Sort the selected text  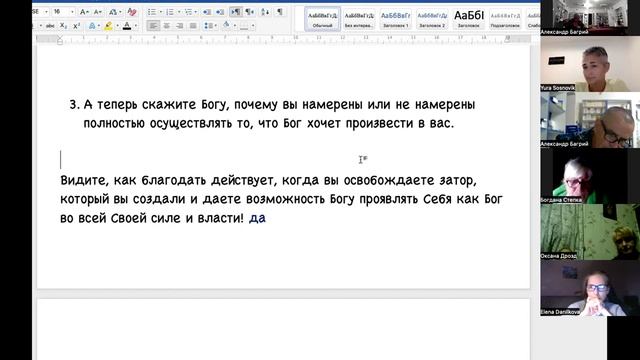point(265,12)
